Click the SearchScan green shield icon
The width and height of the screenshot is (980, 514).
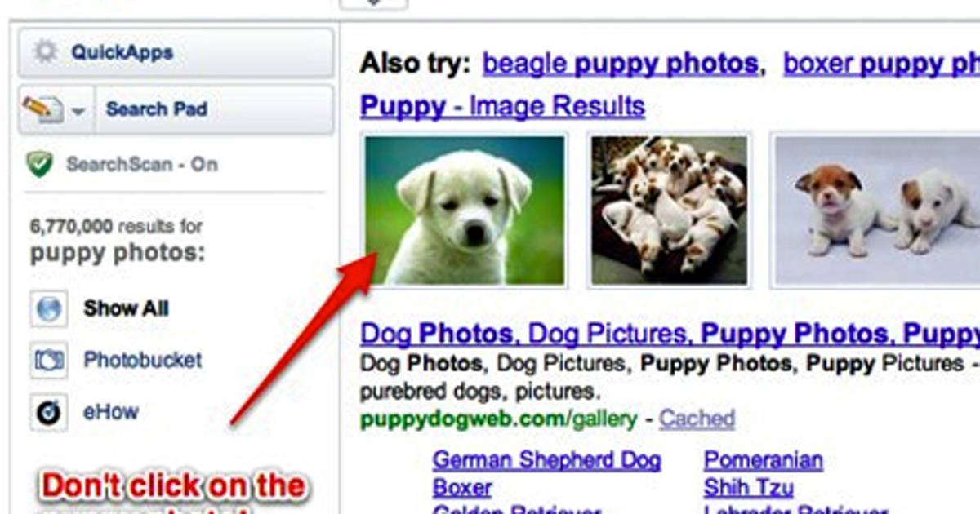[38, 165]
